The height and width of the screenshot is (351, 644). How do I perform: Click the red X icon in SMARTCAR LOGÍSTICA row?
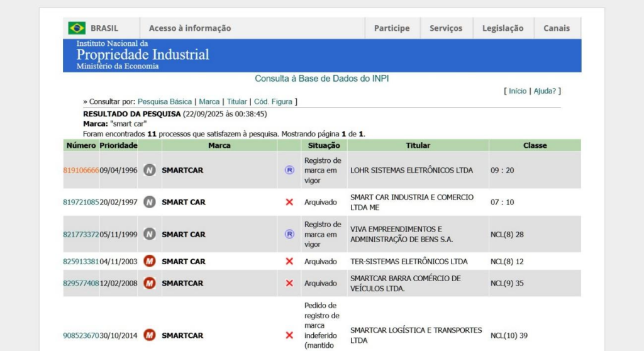[289, 335]
